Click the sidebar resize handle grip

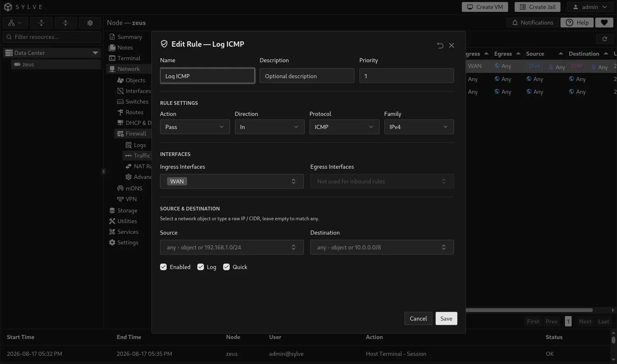pyautogui.click(x=103, y=172)
